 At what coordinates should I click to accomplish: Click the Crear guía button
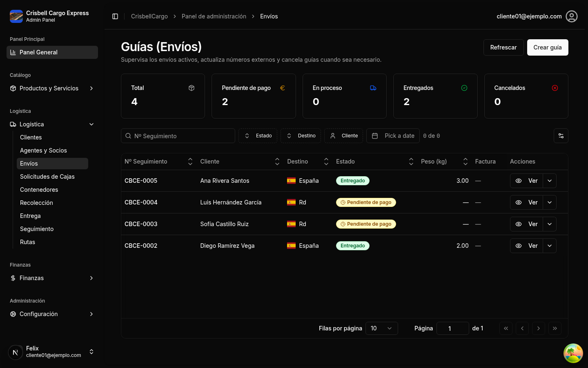pyautogui.click(x=547, y=47)
